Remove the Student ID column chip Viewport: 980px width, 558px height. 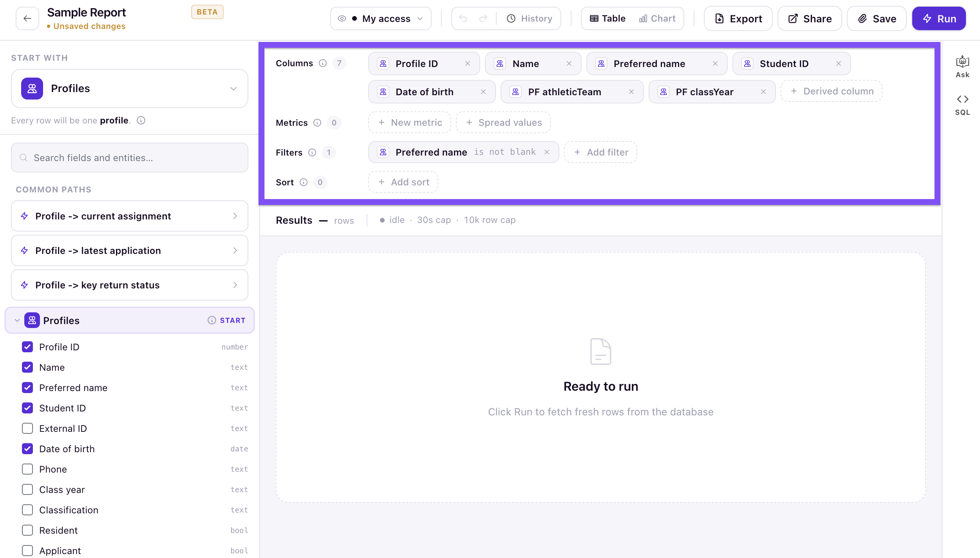coord(839,63)
